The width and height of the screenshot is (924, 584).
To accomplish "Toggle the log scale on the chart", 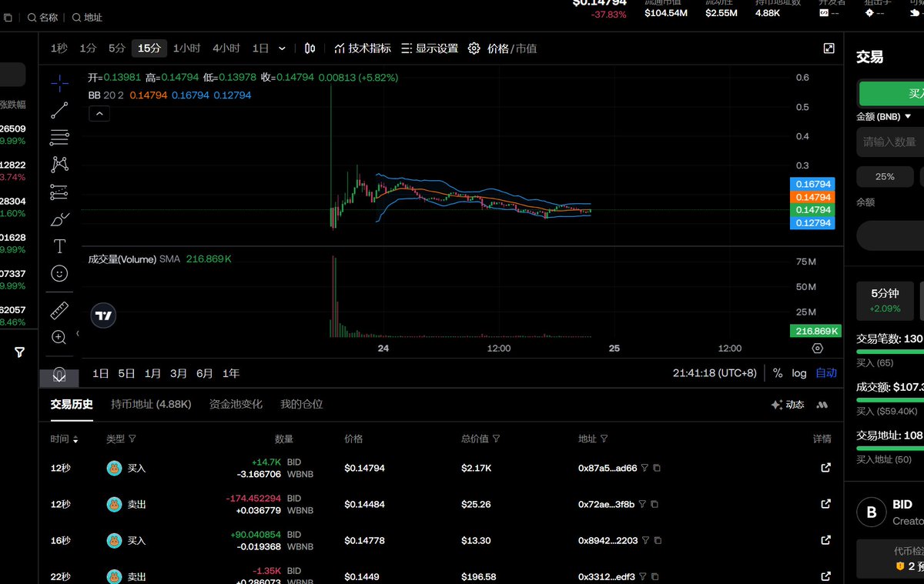I will coord(798,372).
